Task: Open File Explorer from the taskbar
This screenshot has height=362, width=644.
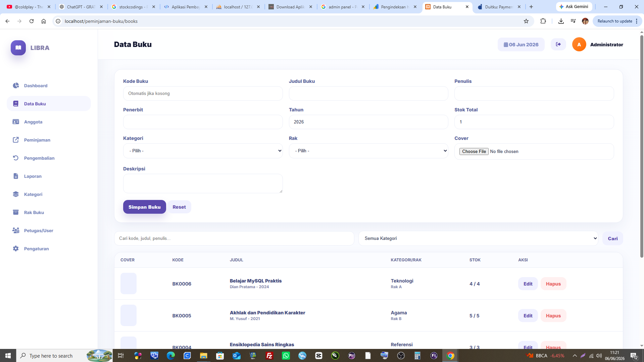Action: pos(203,356)
